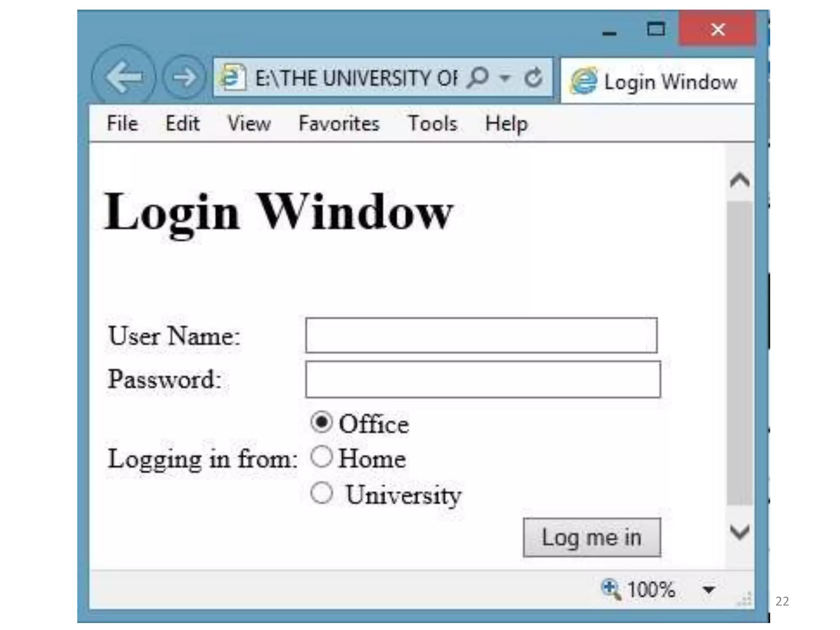Click the search magnifier in address bar
840x630 pixels.
coord(478,77)
